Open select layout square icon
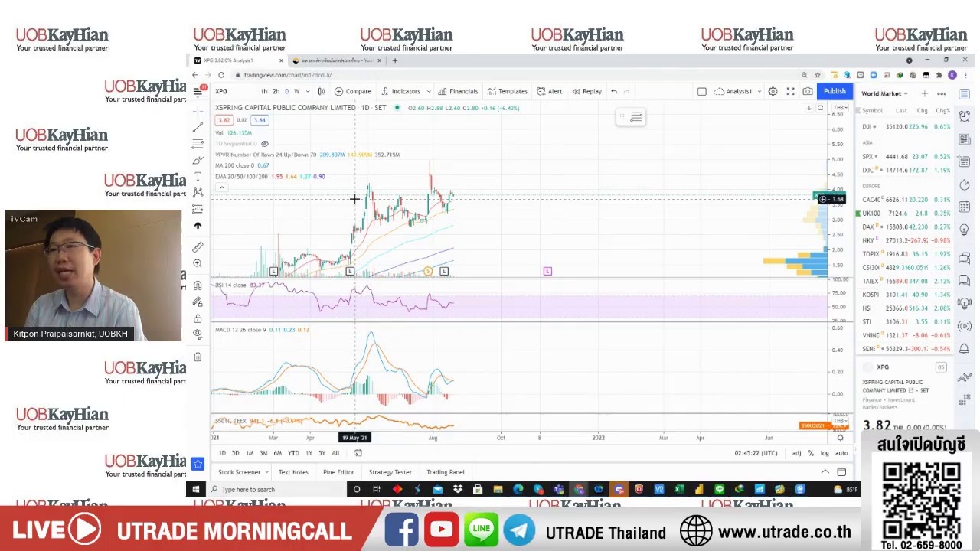 tap(701, 91)
